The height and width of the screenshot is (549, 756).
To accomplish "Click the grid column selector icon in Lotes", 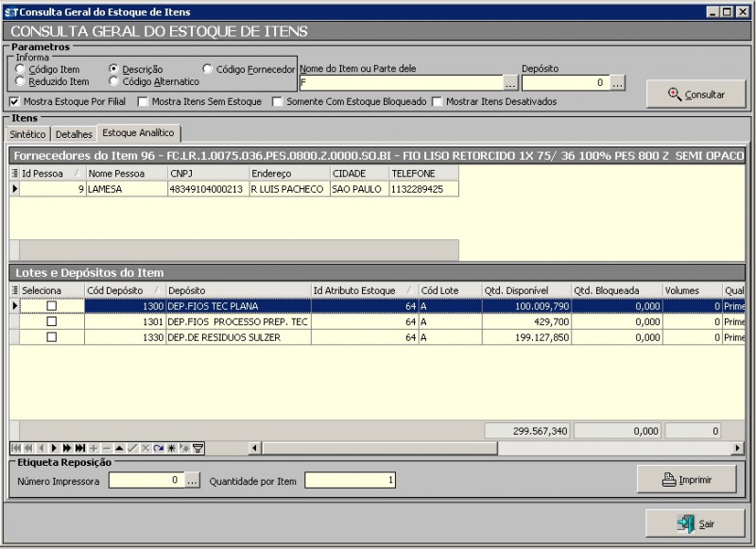I will coord(14,290).
